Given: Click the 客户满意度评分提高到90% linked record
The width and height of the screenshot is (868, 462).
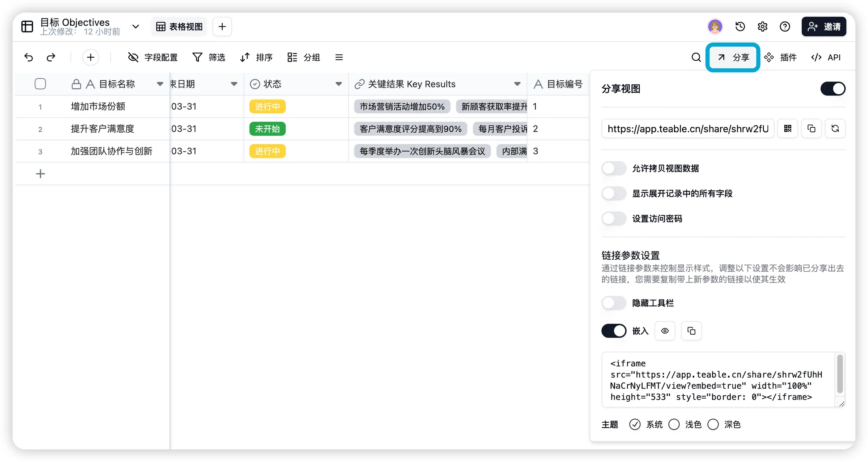Looking at the screenshot, I should click(x=411, y=129).
